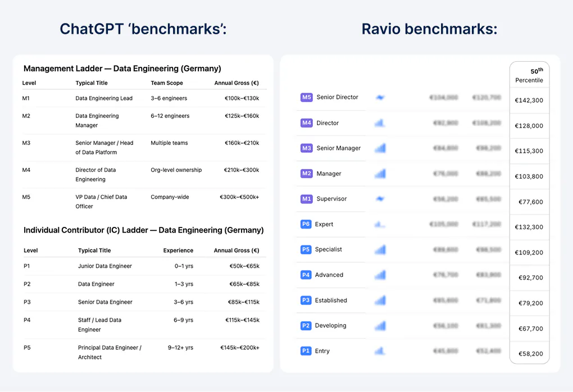Click the bar chart icon in Expert row
This screenshot has width=573, height=392.
[x=380, y=224]
